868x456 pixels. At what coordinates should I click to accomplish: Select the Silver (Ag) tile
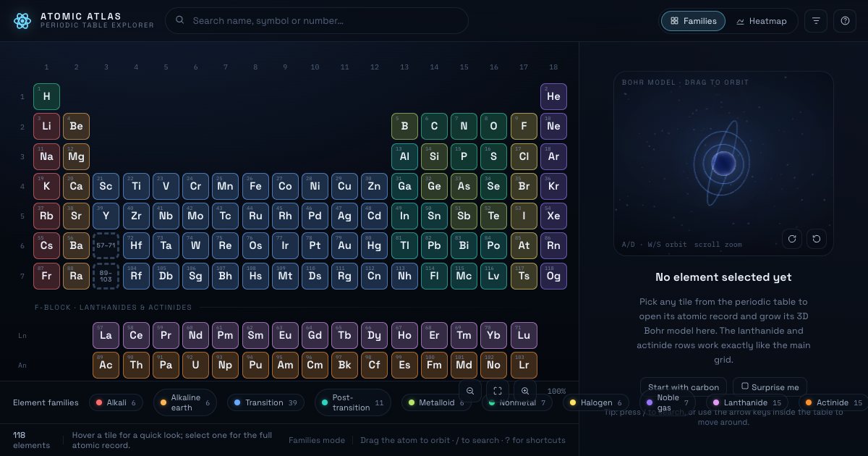click(x=344, y=216)
